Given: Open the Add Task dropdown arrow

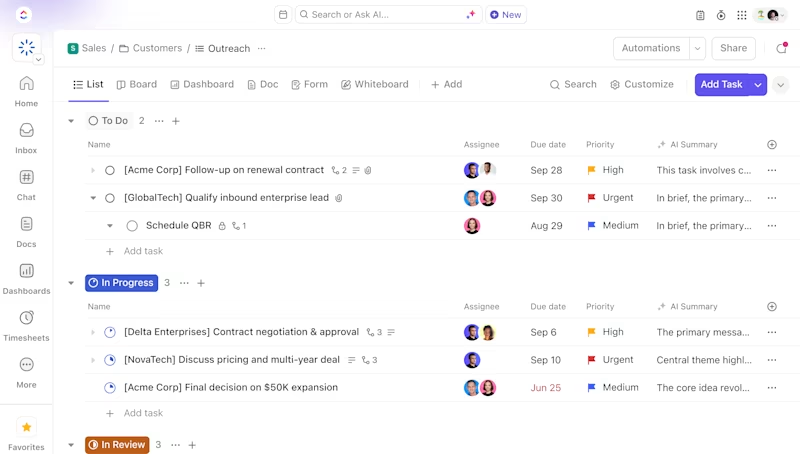Looking at the screenshot, I should click(758, 85).
